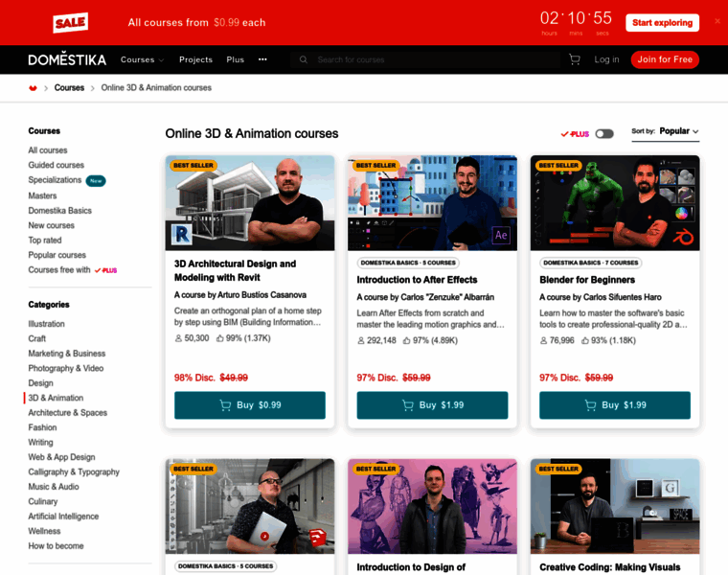
Task: Open the Plus menu item
Action: click(x=236, y=59)
